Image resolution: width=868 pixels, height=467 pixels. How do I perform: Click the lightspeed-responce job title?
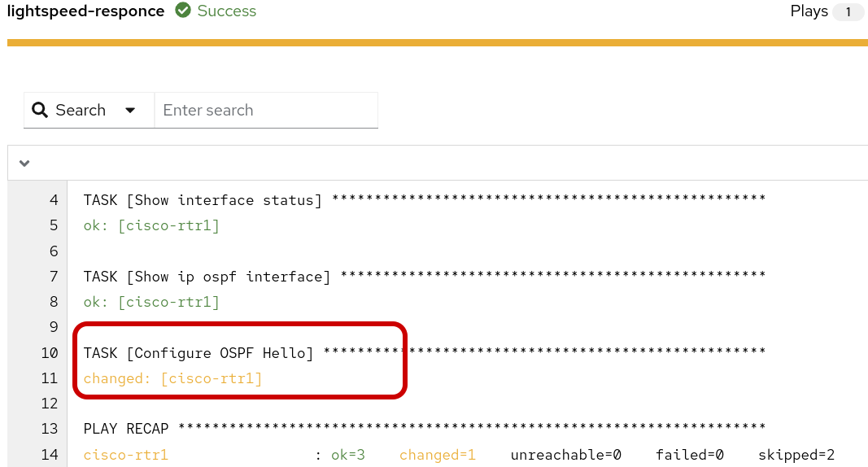[85, 11]
